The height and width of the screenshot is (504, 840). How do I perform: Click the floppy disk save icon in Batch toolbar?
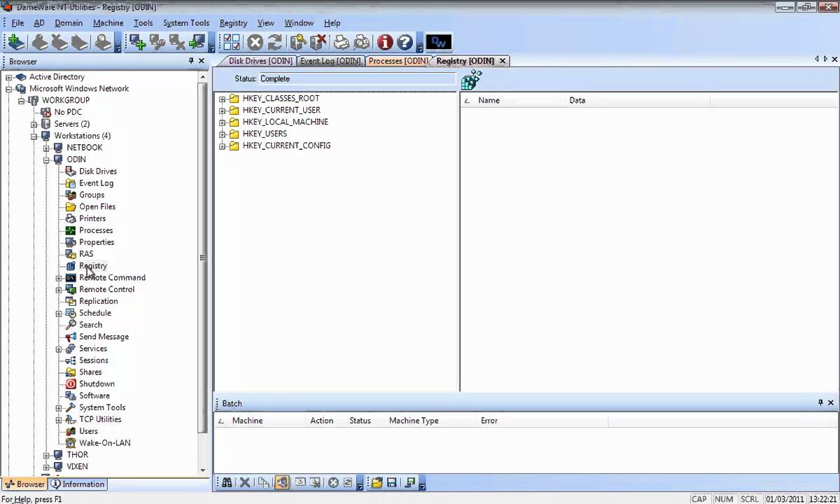pyautogui.click(x=392, y=482)
